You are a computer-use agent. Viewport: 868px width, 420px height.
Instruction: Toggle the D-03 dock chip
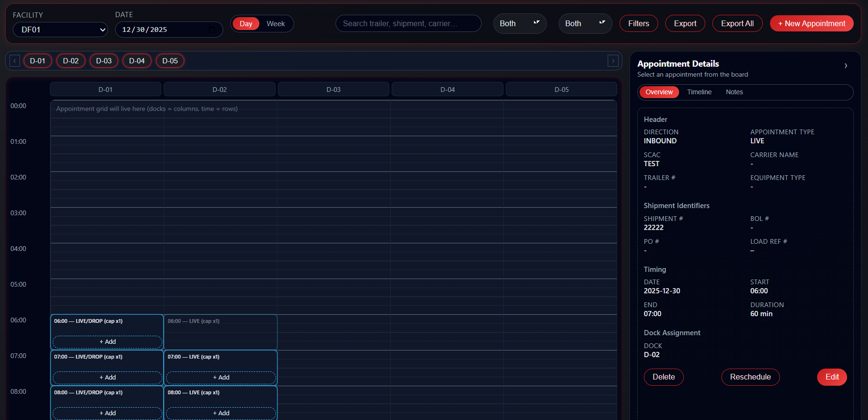click(104, 61)
